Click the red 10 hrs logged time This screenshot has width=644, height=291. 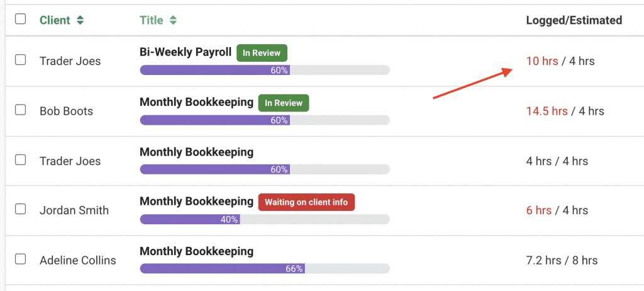coord(542,61)
